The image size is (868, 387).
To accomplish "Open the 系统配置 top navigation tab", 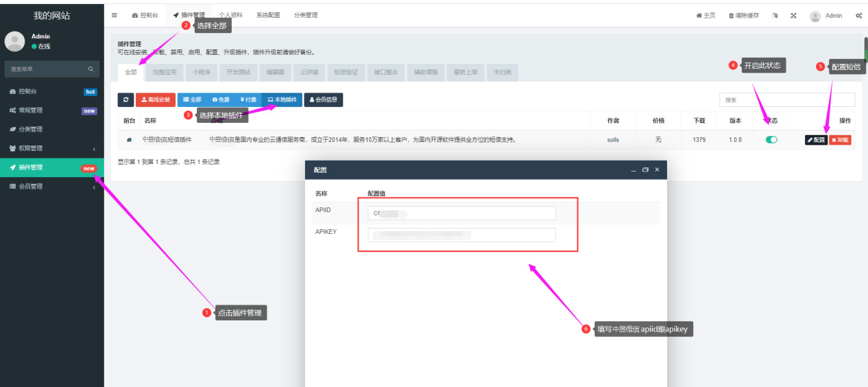I will (x=268, y=15).
